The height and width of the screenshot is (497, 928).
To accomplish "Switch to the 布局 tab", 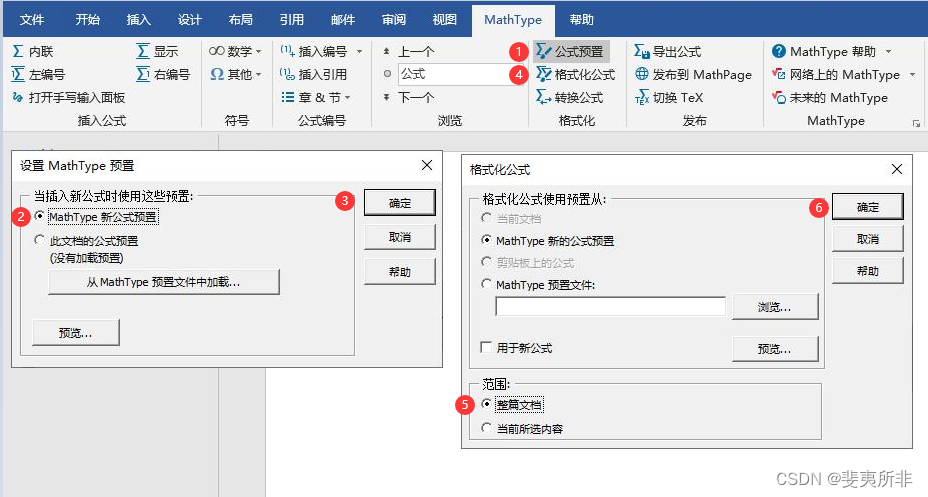I will (x=240, y=20).
